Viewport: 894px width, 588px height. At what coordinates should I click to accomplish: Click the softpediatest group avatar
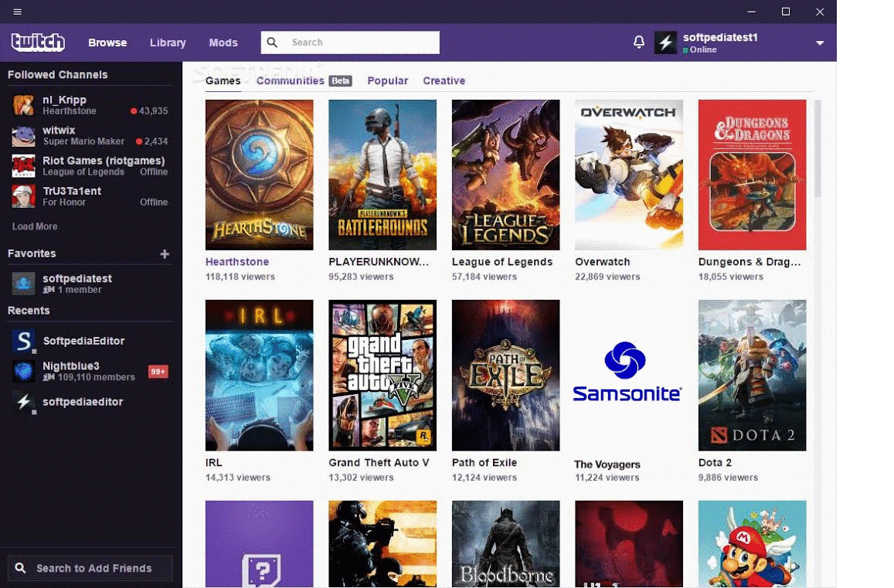pos(23,284)
